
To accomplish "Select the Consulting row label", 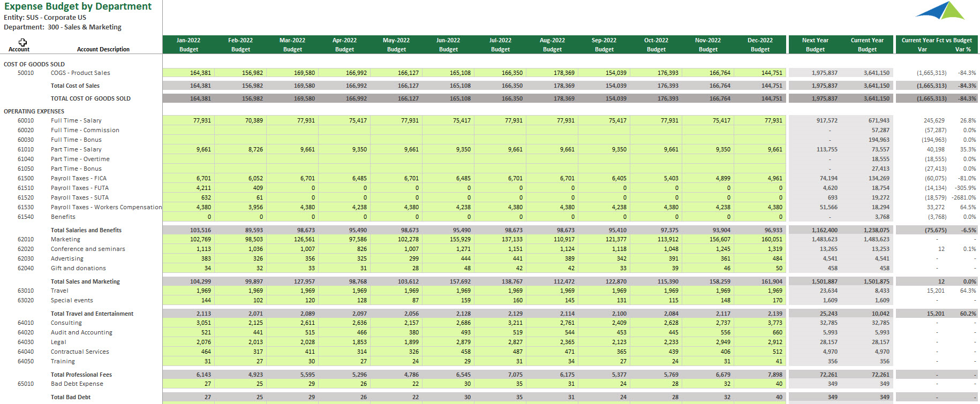I will [x=66, y=323].
